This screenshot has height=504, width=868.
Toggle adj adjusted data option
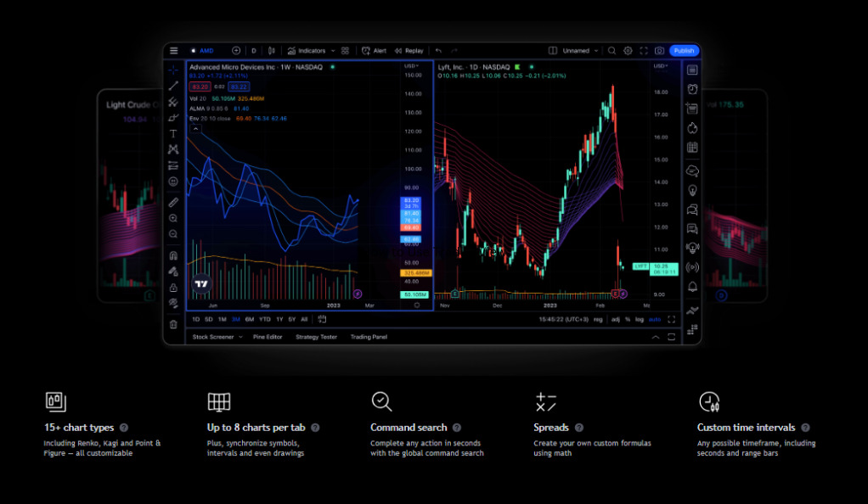616,319
